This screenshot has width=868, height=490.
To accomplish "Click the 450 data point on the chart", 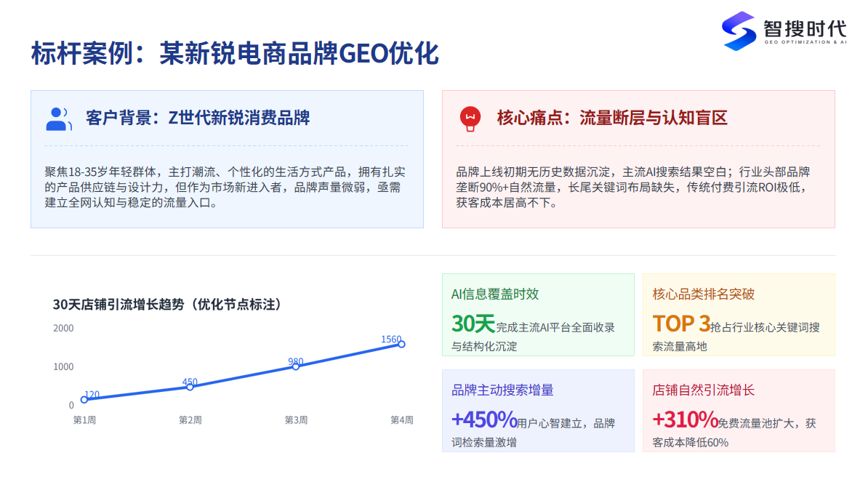I will click(x=190, y=387).
